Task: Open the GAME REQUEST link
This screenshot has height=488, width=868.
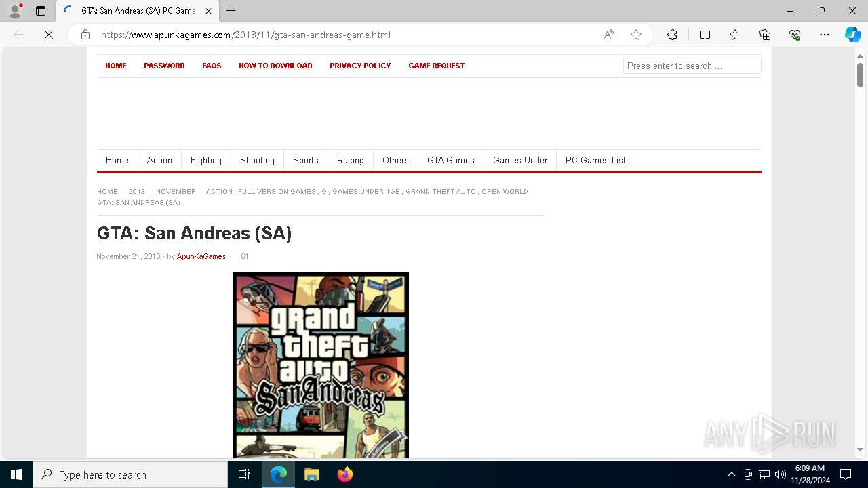Action: pos(437,66)
